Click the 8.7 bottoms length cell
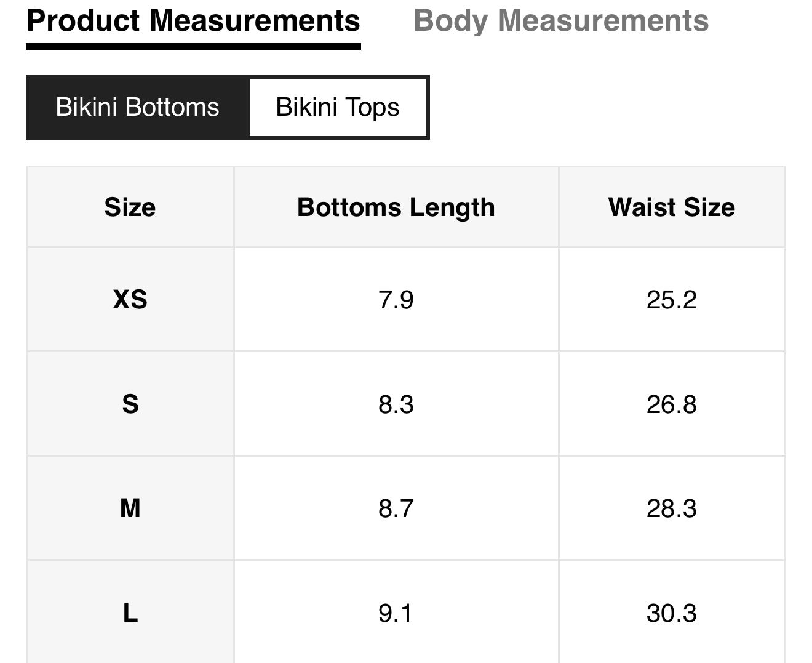The width and height of the screenshot is (812, 663). pyautogui.click(x=396, y=508)
